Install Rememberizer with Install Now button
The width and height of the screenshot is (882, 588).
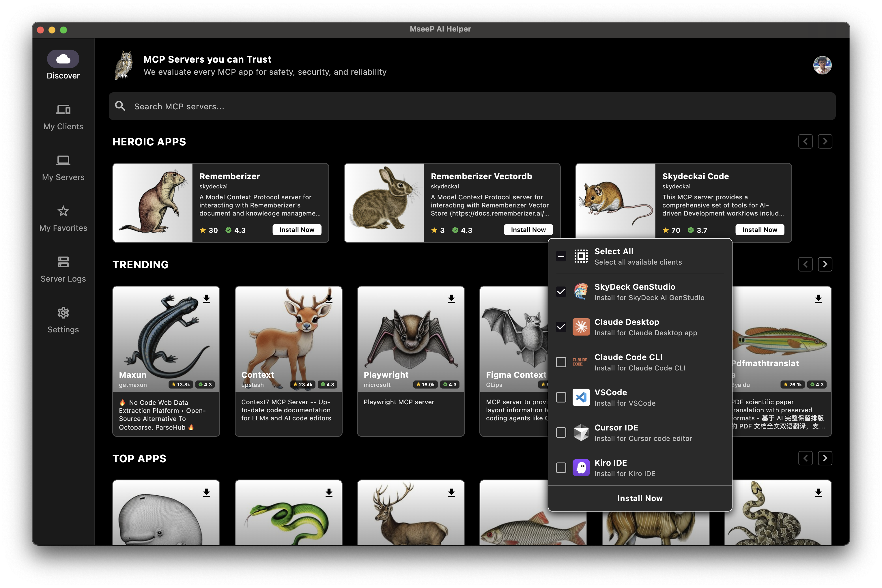pyautogui.click(x=297, y=230)
